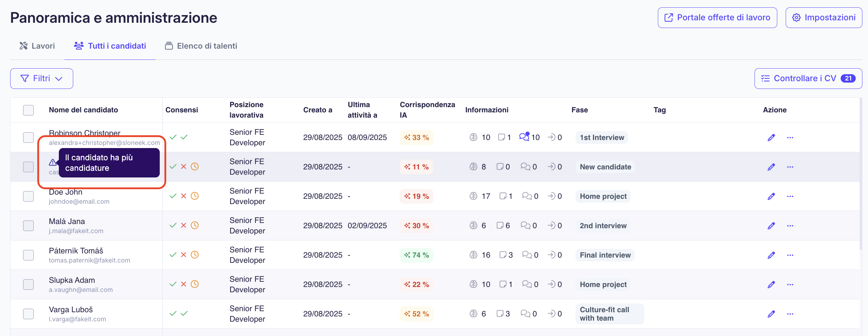Open the three-dot menu for Doe John
The image size is (868, 336).
pyautogui.click(x=790, y=196)
